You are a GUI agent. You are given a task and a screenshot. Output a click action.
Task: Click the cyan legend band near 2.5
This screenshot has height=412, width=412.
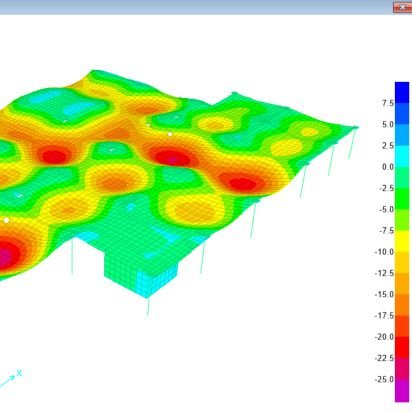(402, 156)
